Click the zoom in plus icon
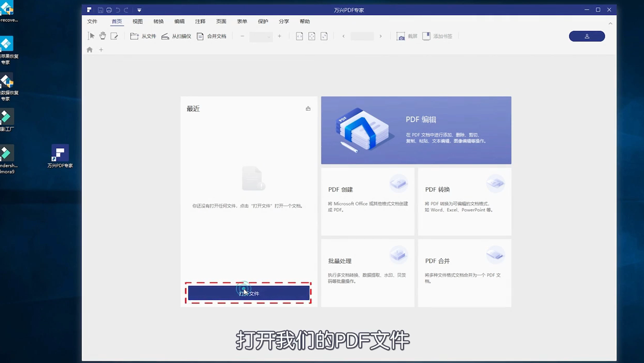The height and width of the screenshot is (363, 644). coord(280,36)
